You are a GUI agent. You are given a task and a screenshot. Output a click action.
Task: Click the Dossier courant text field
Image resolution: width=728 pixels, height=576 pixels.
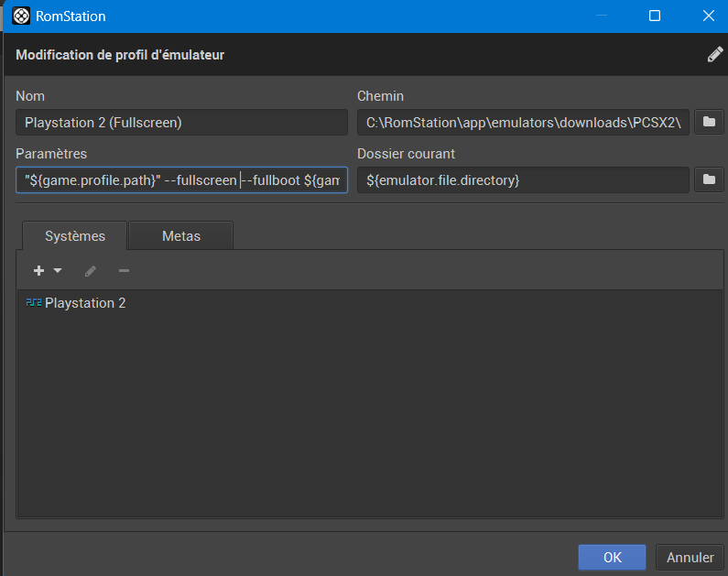point(522,180)
